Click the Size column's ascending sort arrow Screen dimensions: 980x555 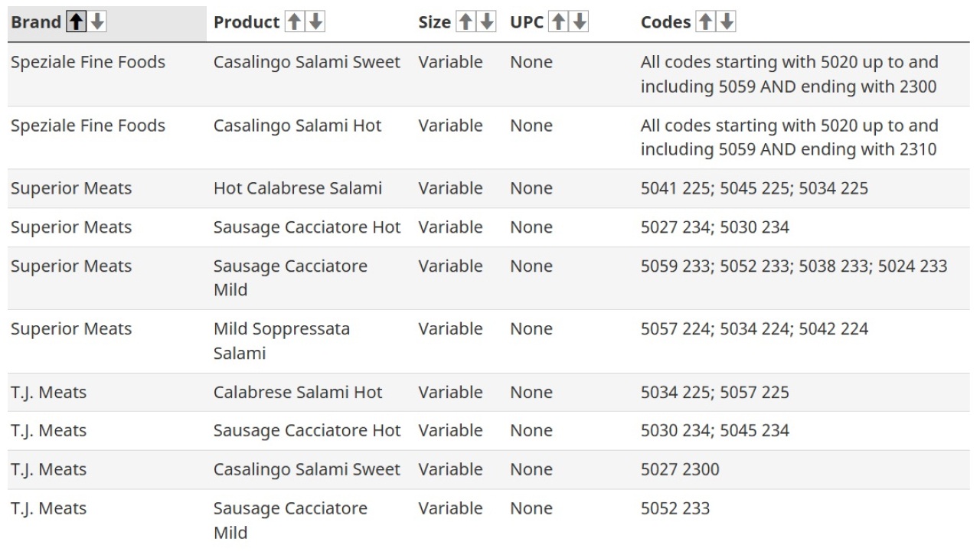click(465, 22)
